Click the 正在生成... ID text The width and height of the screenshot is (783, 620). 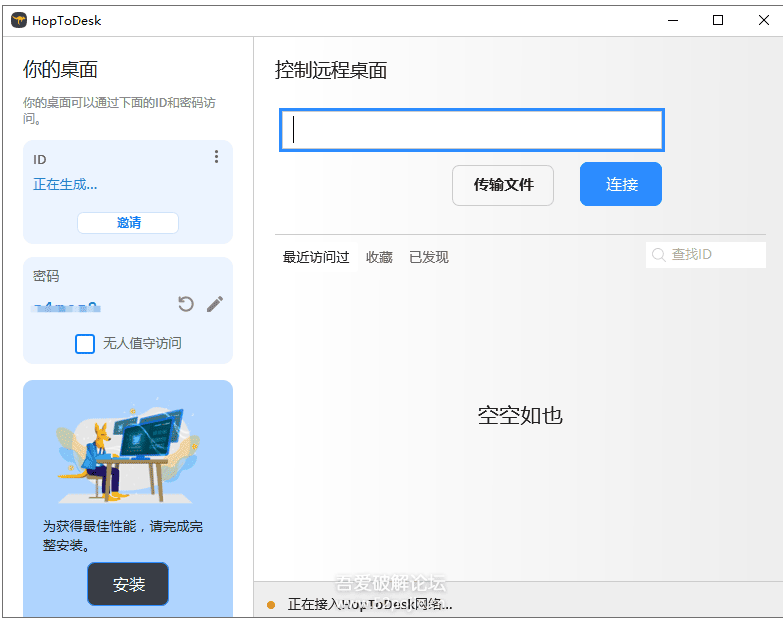point(66,184)
